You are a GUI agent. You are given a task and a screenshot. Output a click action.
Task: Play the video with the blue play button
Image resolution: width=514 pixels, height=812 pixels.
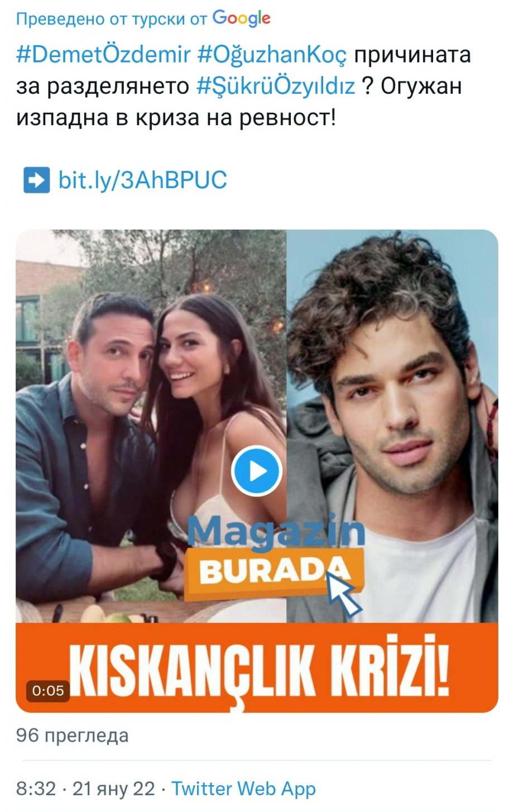pyautogui.click(x=257, y=471)
